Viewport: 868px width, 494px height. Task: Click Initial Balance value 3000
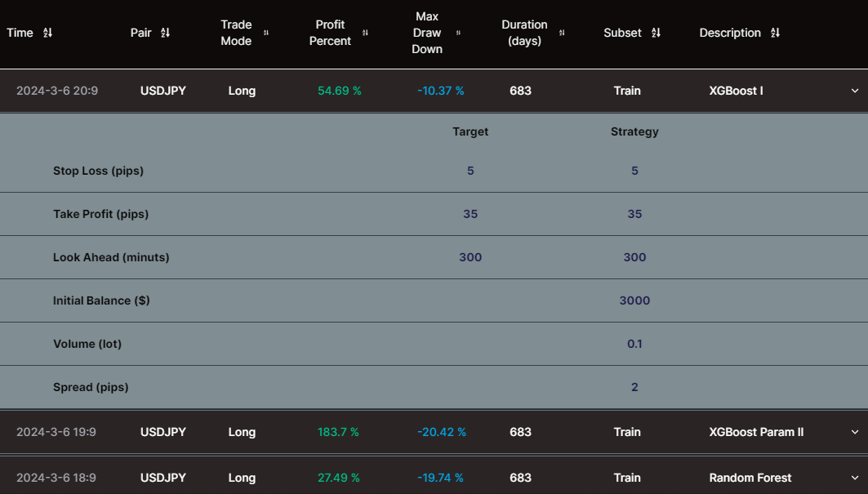[x=634, y=300]
